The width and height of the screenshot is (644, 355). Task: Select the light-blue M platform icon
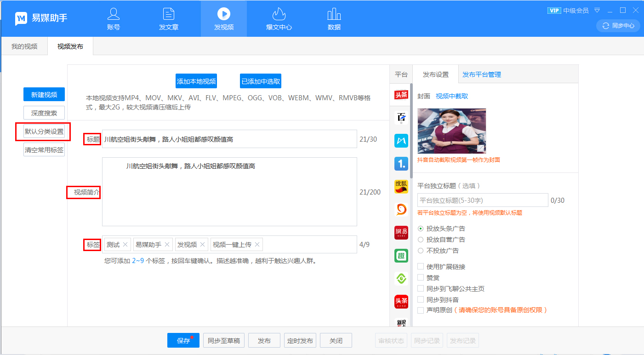pos(401,141)
